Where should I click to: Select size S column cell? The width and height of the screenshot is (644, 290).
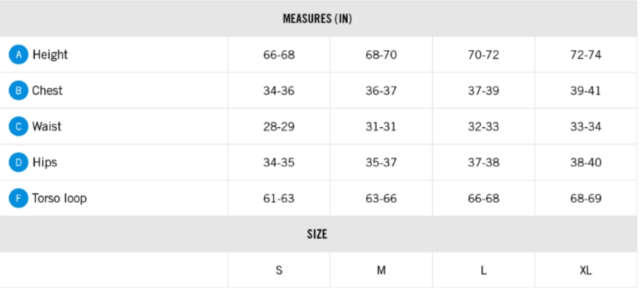coord(279,271)
